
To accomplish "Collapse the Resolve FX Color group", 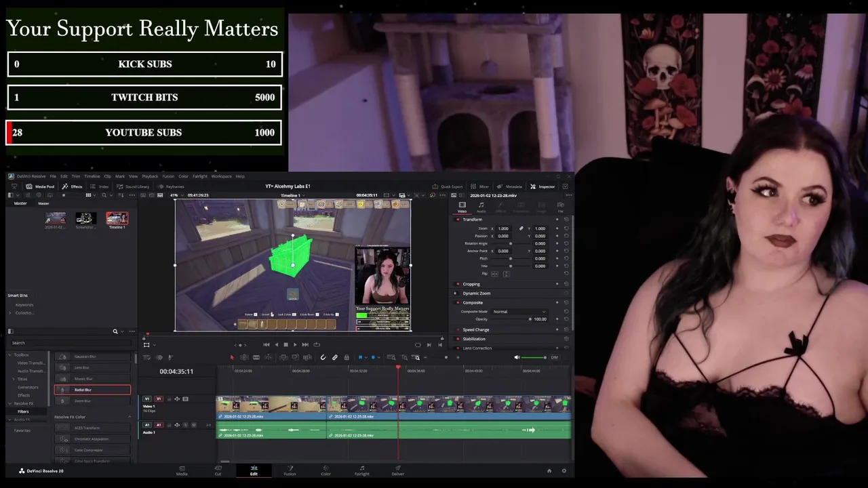I will pos(130,417).
